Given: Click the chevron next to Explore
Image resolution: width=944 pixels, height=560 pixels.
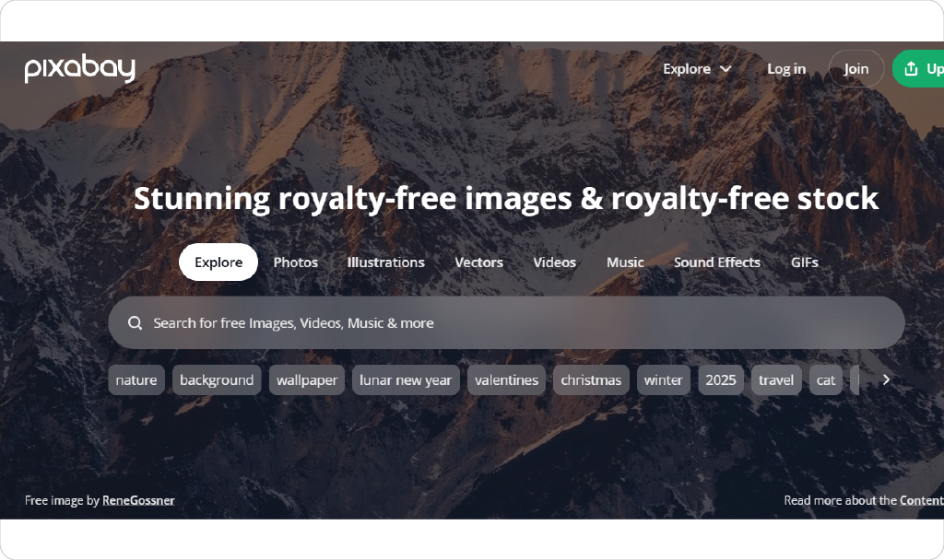Looking at the screenshot, I should 726,69.
